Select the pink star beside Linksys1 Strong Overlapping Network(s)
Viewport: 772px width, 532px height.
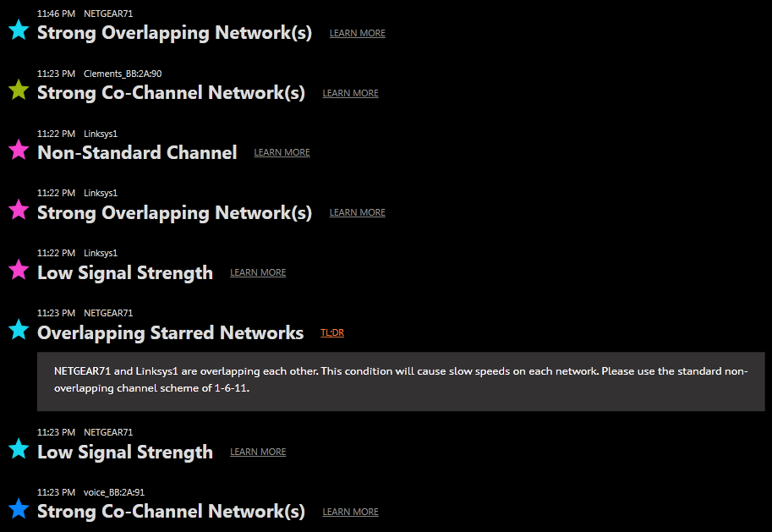[19, 210]
